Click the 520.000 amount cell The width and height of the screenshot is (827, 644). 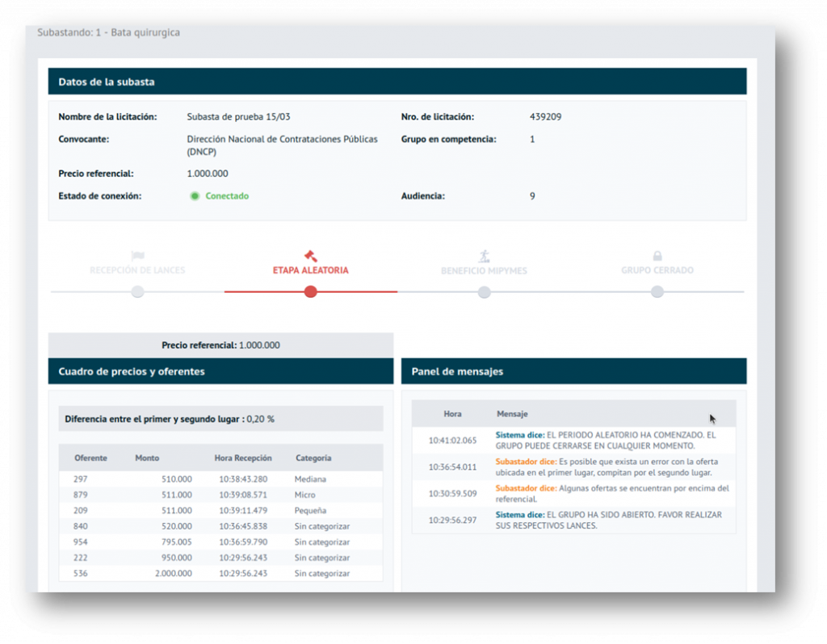click(177, 526)
